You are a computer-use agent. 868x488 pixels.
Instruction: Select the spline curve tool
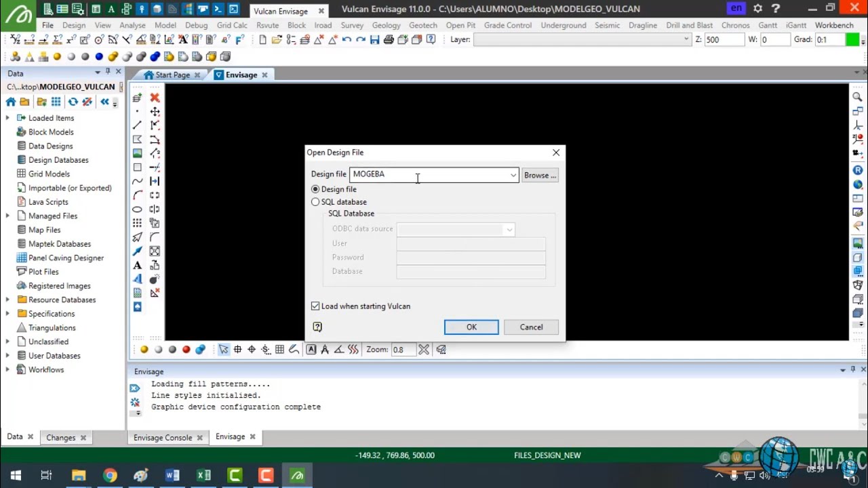pyautogui.click(x=138, y=181)
